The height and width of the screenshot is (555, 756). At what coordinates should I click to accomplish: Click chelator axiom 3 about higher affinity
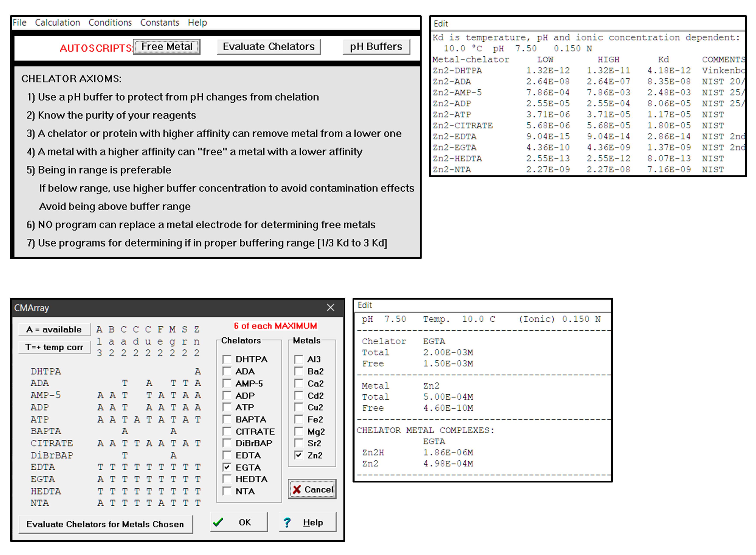click(214, 134)
